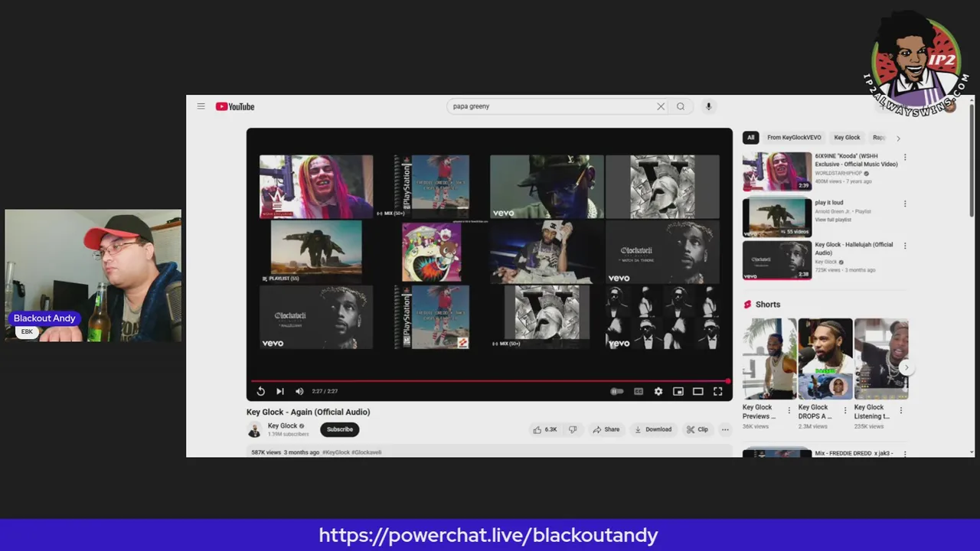Open the Mix - FREDDIE DREDD sidebar item

(825, 453)
